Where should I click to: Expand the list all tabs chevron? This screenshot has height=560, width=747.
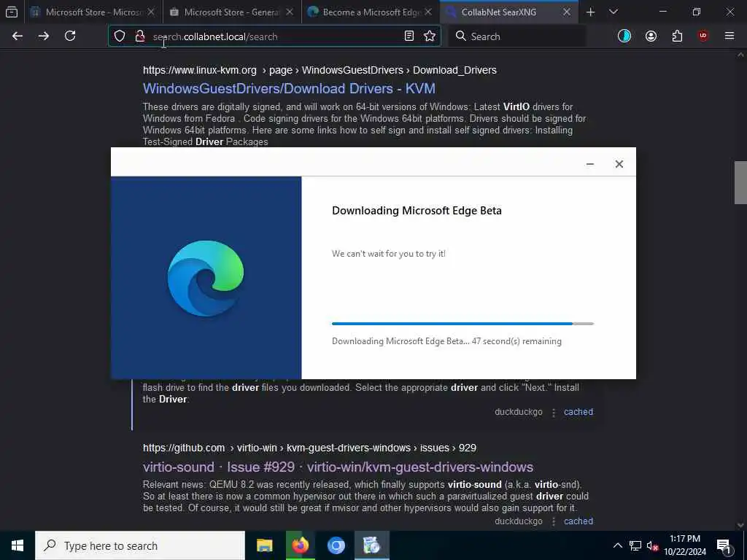(614, 12)
